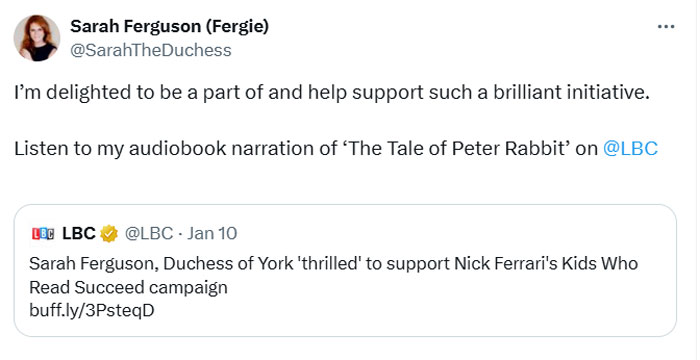Screen dimensions: 700x360
Task: Open the Sarah Ferguson (Fergie) display name
Action: pyautogui.click(x=170, y=27)
